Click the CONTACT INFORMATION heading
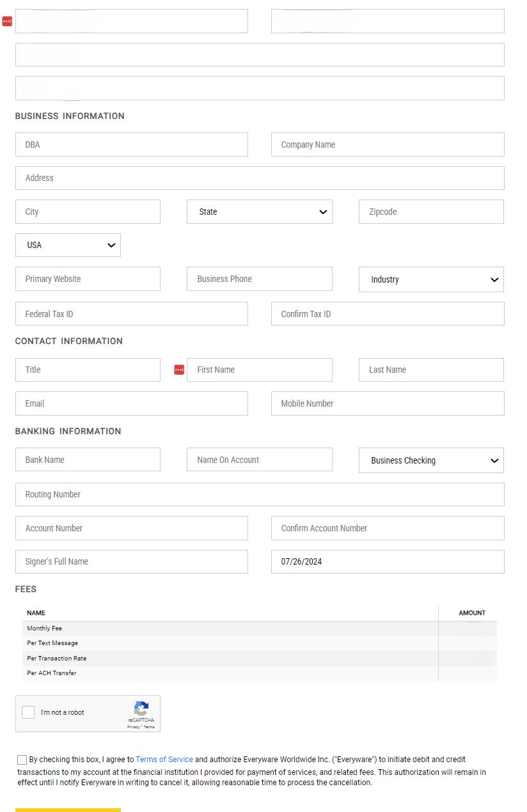The width and height of the screenshot is (527, 812). [69, 341]
